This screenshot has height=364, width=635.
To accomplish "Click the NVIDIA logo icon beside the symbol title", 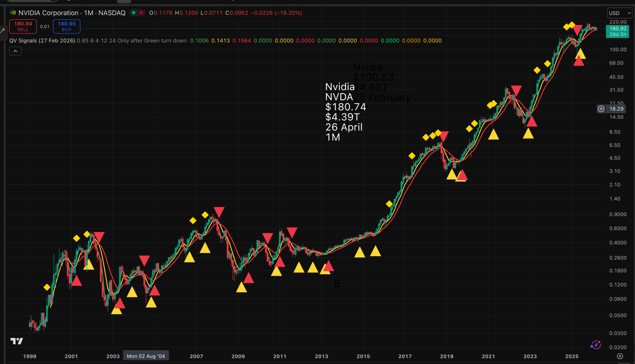I will pyautogui.click(x=13, y=13).
